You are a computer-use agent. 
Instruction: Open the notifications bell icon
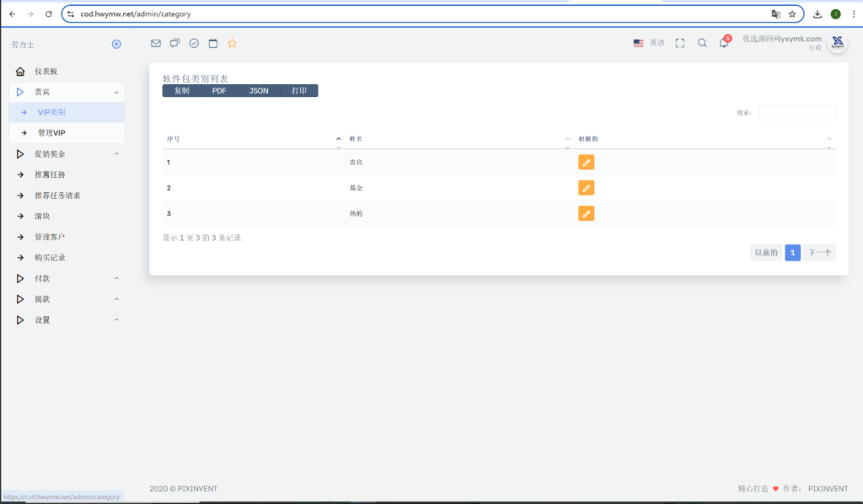[724, 43]
